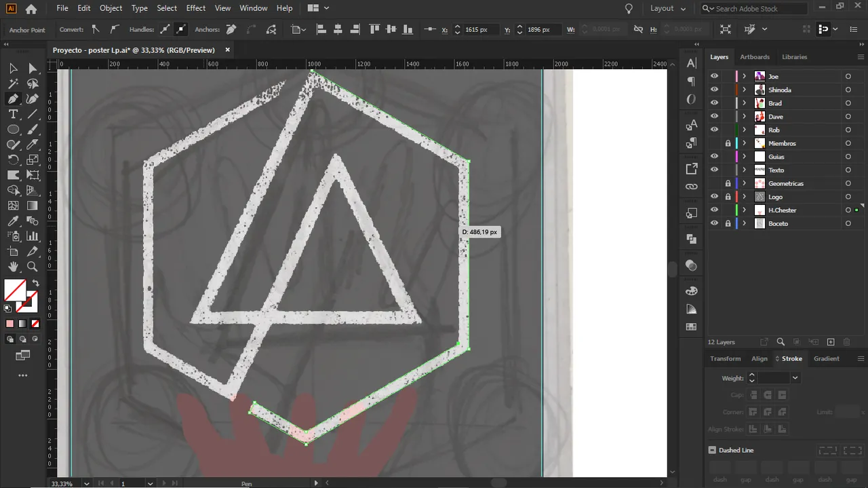Hide the Dave layer
Image resolution: width=868 pixels, height=488 pixels.
click(x=714, y=117)
